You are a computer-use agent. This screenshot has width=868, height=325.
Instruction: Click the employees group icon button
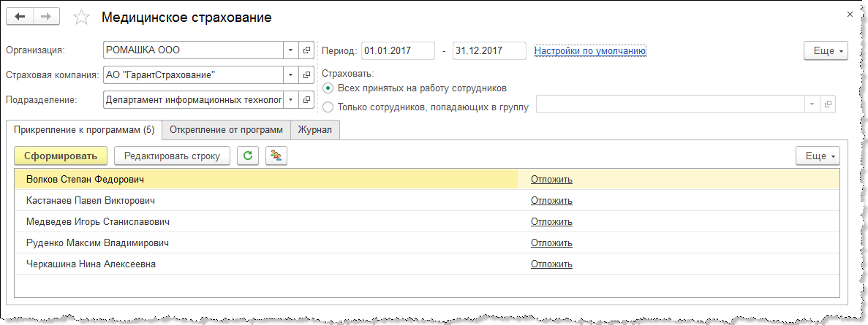point(276,156)
